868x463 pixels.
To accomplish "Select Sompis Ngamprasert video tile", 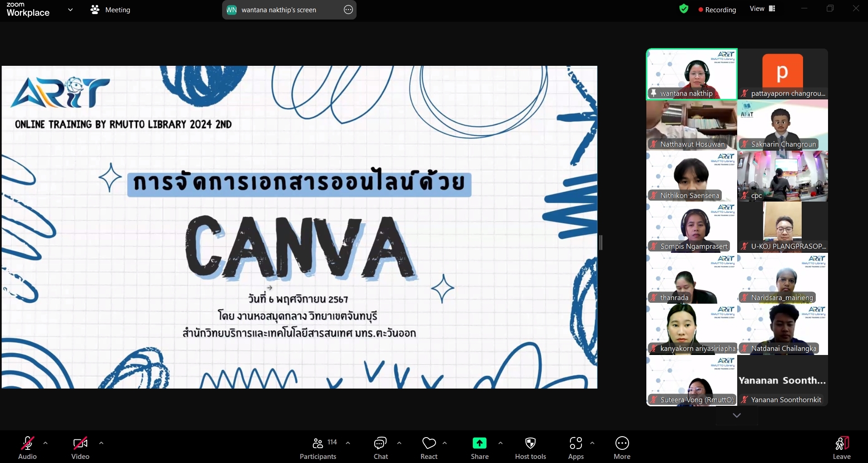I will [x=692, y=227].
